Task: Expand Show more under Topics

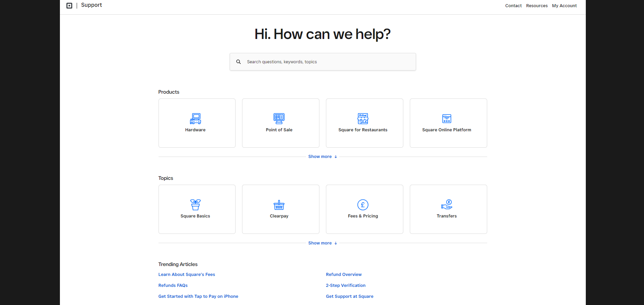Action: [323, 243]
